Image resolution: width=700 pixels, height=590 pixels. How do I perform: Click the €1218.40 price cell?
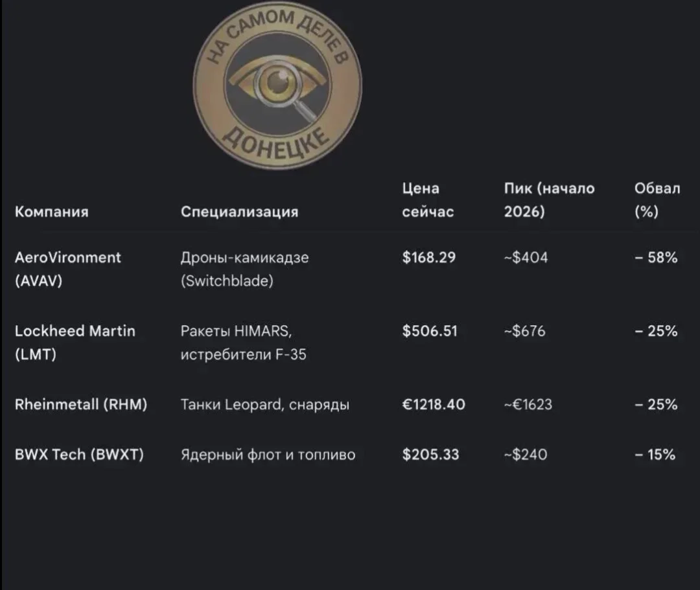tap(434, 405)
